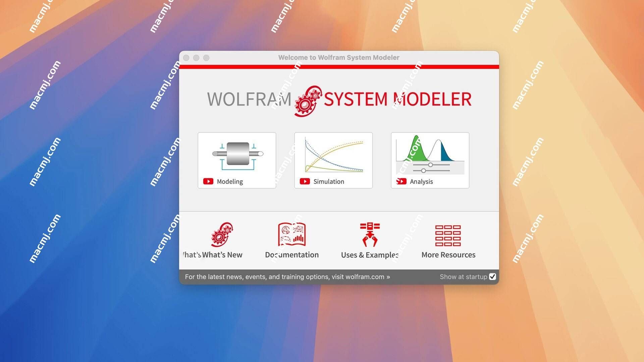Open the Simulation video thumbnail
Viewport: 644px width, 362px height.
pyautogui.click(x=333, y=160)
